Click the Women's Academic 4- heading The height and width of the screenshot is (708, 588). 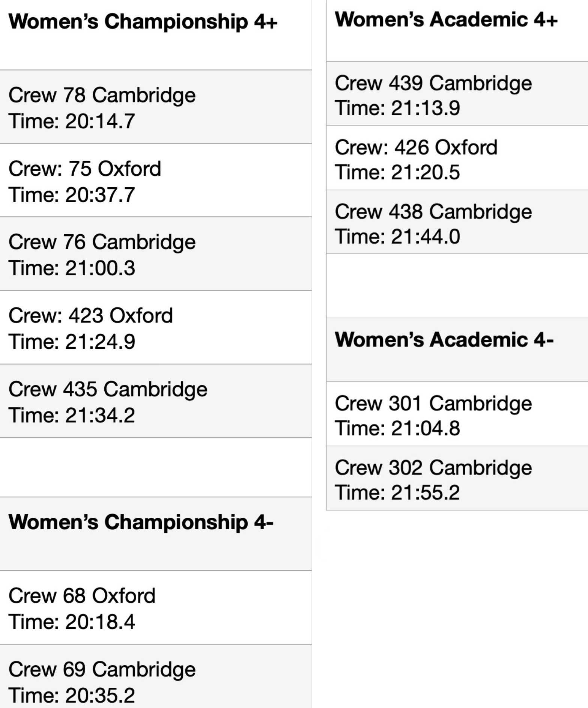coord(444,340)
